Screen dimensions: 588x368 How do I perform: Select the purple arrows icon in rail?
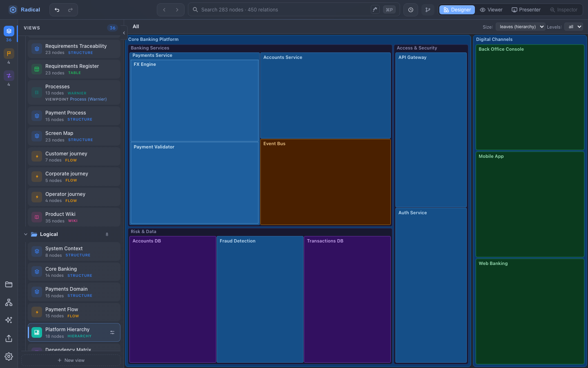9,76
